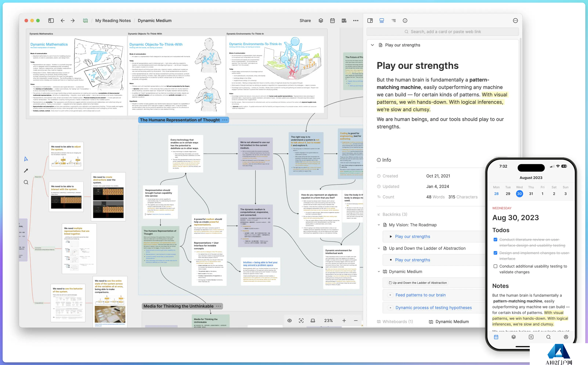Select the arrow connector tool on whiteboard

coord(26,171)
